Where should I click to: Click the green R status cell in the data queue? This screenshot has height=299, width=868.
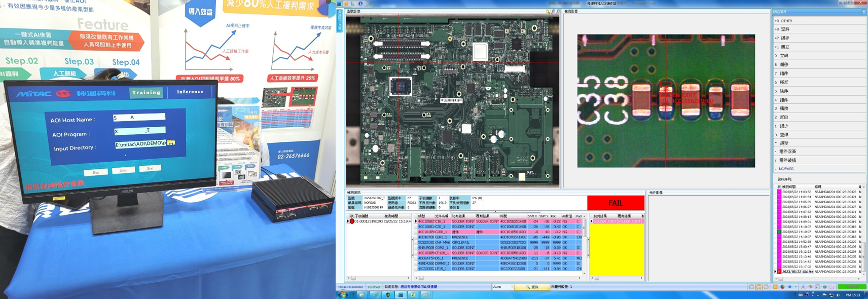[779, 232]
